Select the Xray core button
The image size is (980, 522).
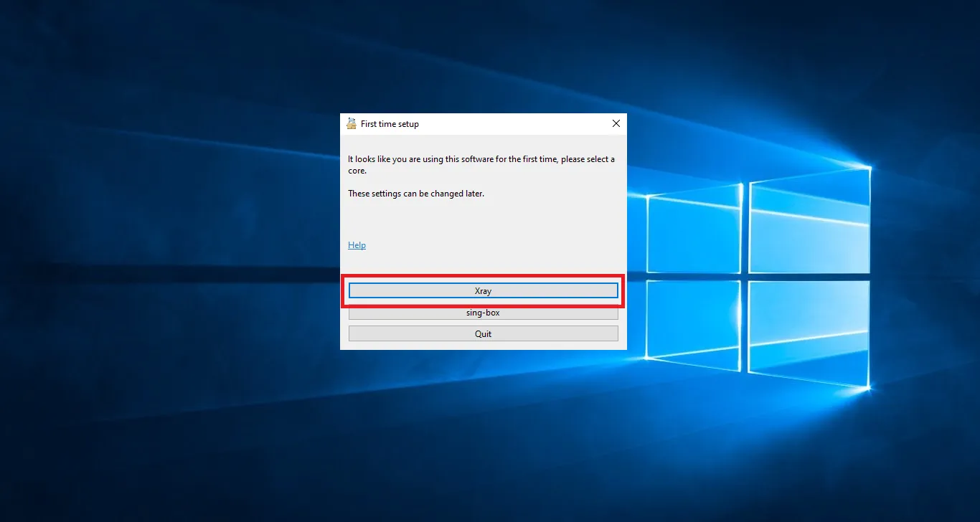click(x=483, y=290)
